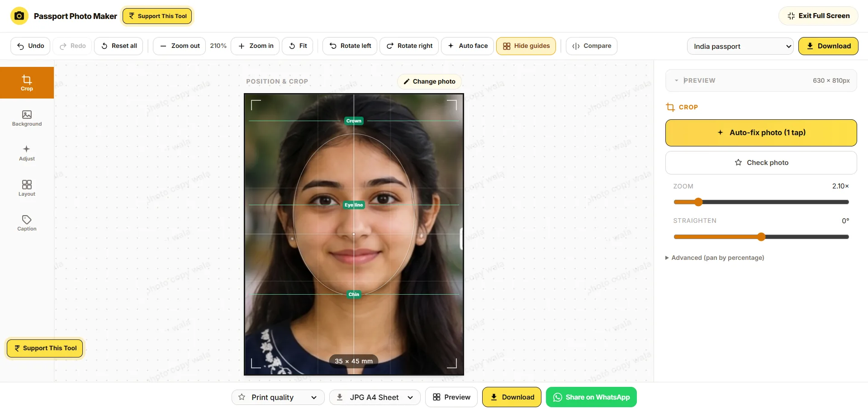
Task: Expand Advanced (pan by percentage)
Action: pos(715,258)
